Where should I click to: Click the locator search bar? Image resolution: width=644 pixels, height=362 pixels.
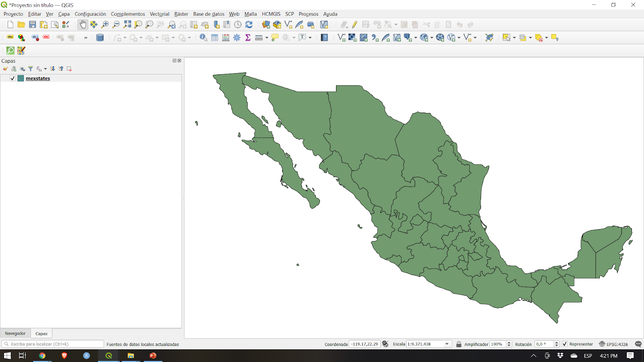tap(53, 344)
